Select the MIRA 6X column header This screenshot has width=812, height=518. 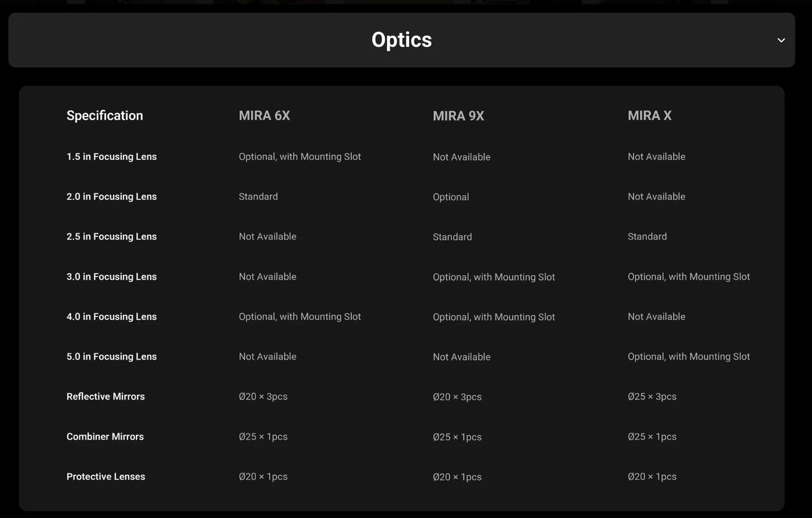[265, 116]
